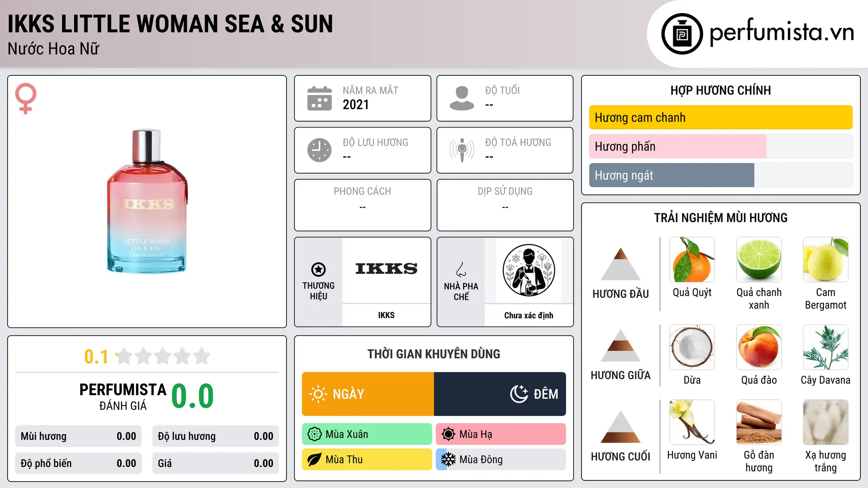This screenshot has height=488, width=868.
Task: Click the calendar icon beside Năm ra mắt
Action: pos(320,98)
